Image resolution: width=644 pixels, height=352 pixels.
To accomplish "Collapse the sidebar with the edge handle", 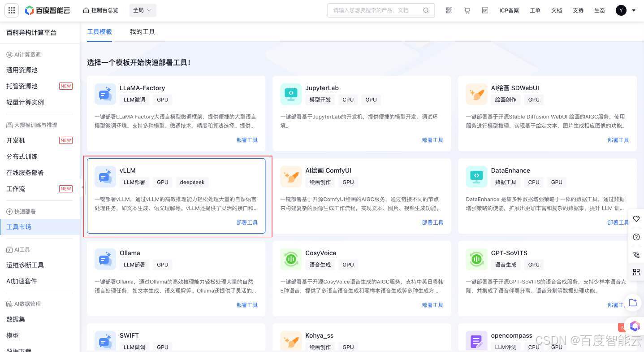I will (x=82, y=187).
